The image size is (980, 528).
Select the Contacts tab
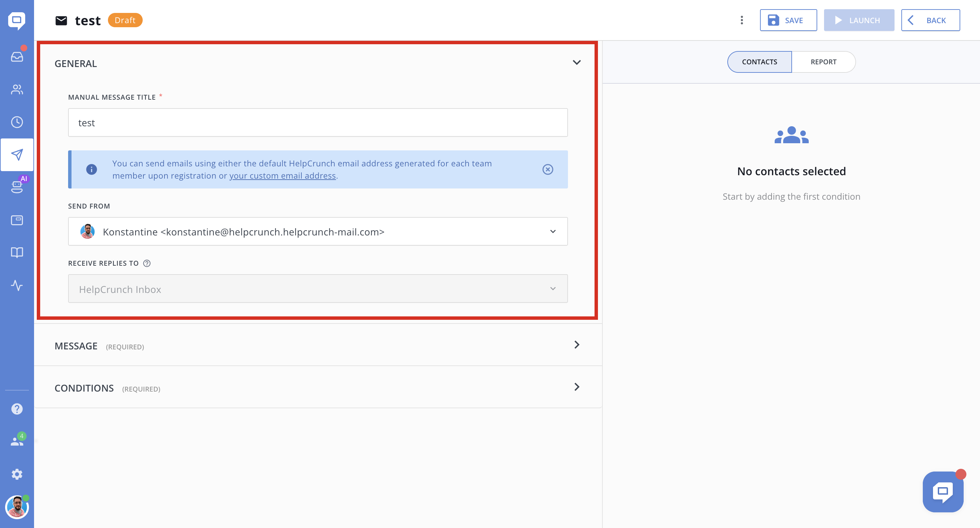point(759,62)
